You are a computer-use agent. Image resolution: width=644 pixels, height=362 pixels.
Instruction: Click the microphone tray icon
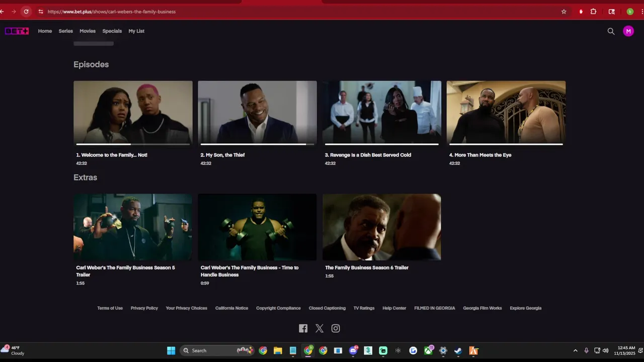586,350
